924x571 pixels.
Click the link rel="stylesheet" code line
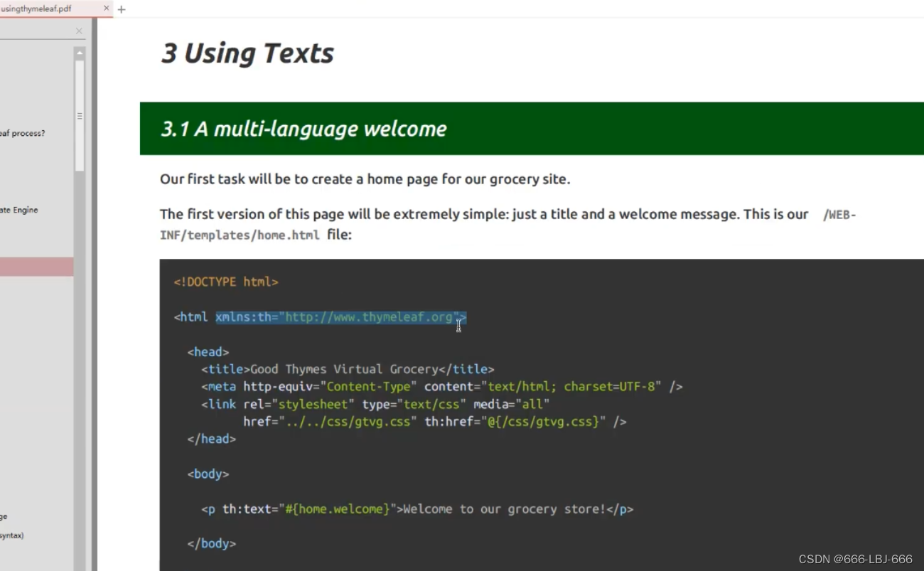click(x=375, y=405)
